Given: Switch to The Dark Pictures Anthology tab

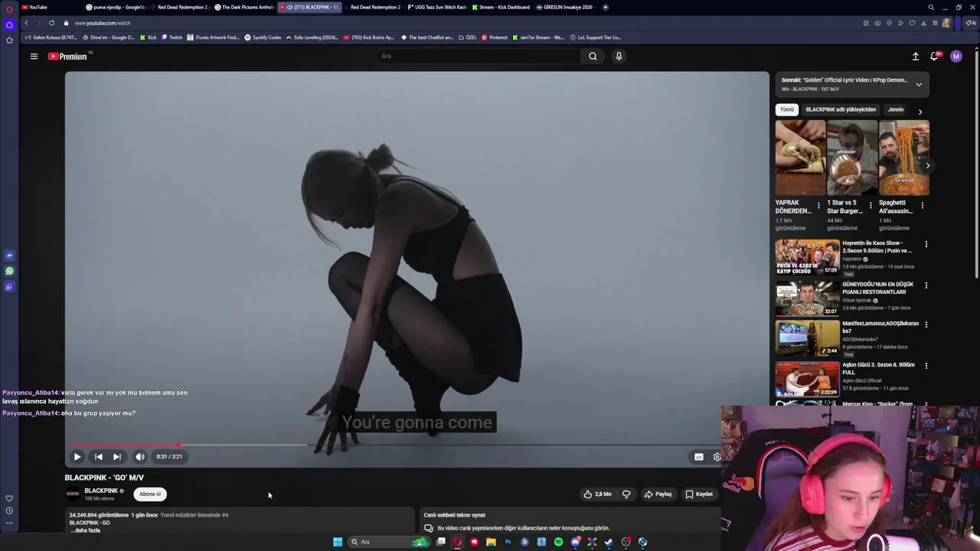Looking at the screenshot, I should pos(243,7).
